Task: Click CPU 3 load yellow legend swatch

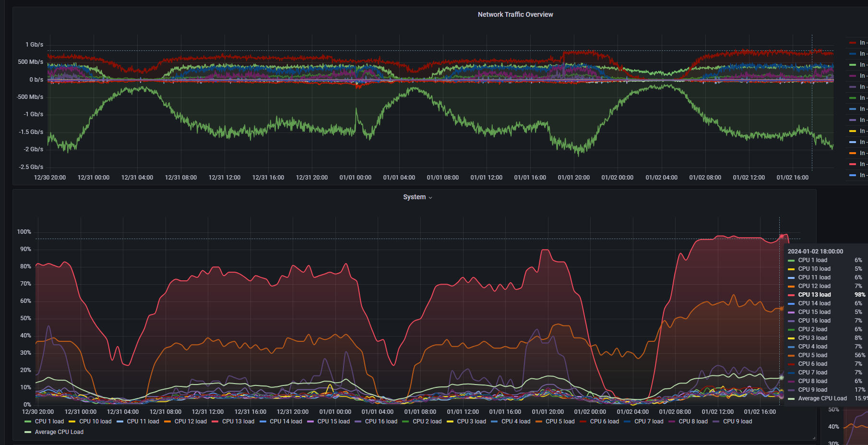Action: [x=450, y=421]
